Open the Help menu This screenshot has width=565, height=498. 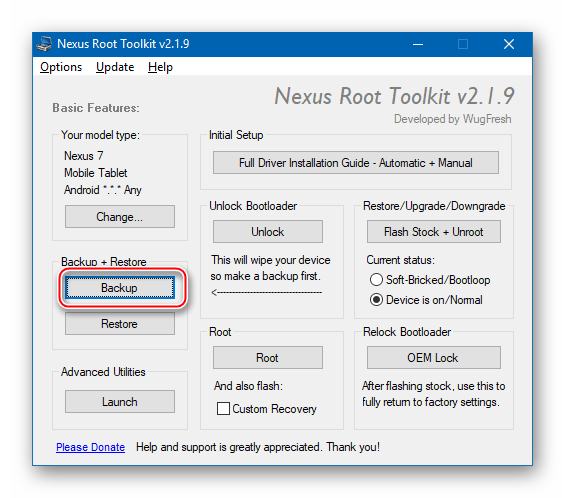160,67
